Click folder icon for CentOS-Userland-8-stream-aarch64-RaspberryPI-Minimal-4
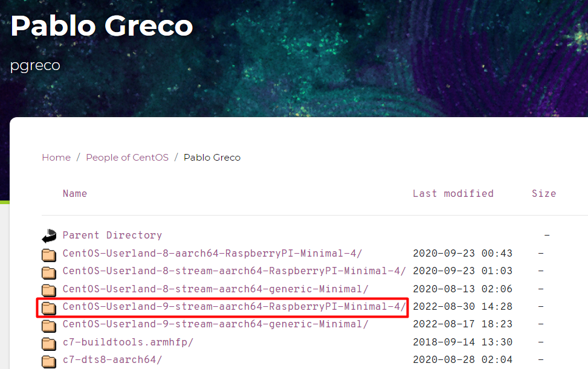The height and width of the screenshot is (369, 588). coord(49,272)
